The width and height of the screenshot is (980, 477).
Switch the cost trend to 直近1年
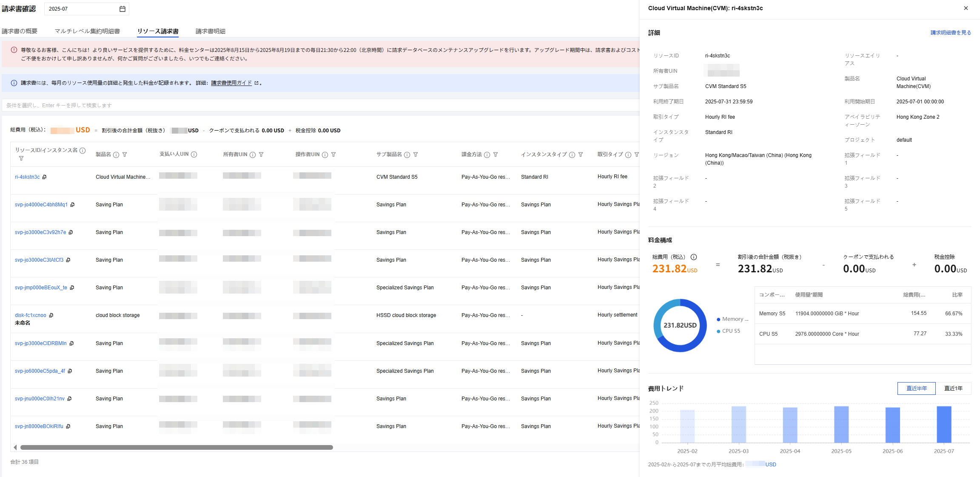coord(953,388)
